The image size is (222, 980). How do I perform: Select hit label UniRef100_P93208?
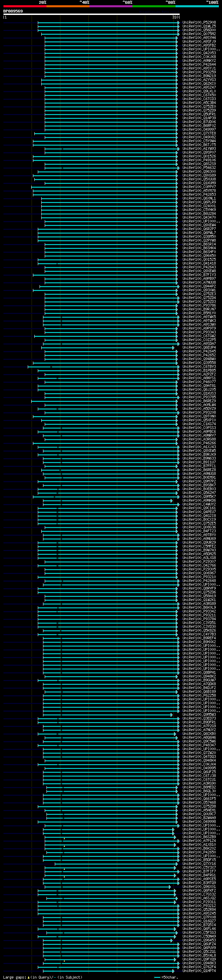point(199,412)
